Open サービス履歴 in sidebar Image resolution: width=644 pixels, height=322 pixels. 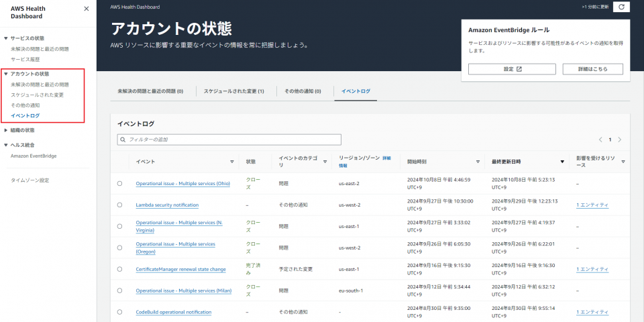click(25, 60)
